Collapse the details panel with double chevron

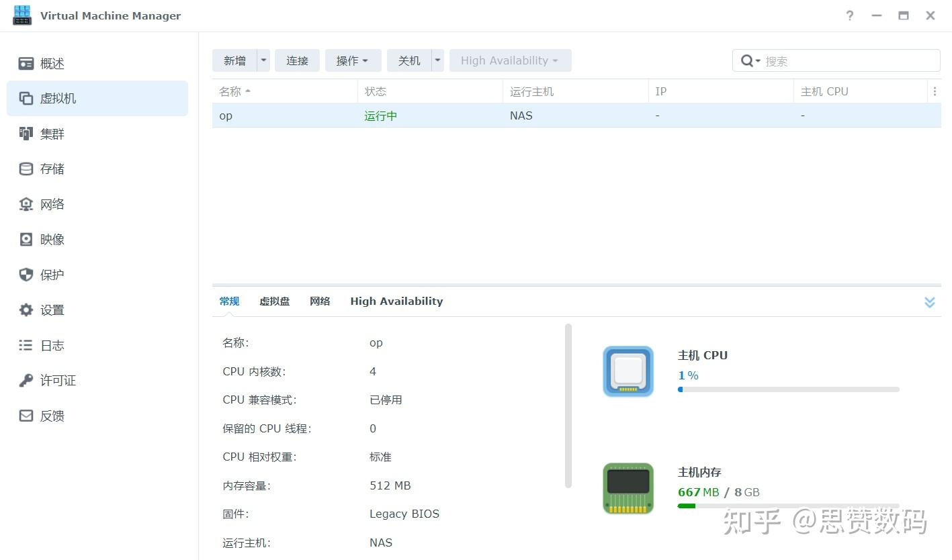[x=930, y=302]
